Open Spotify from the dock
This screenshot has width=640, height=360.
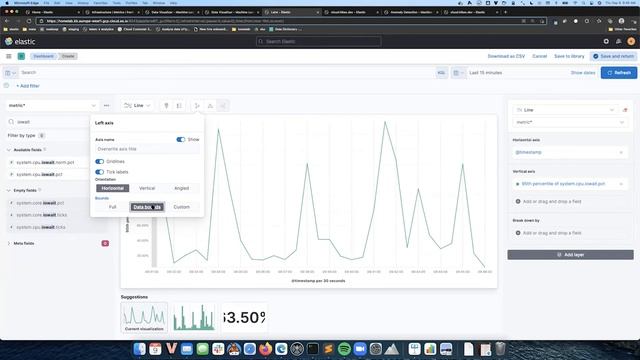[344, 349]
